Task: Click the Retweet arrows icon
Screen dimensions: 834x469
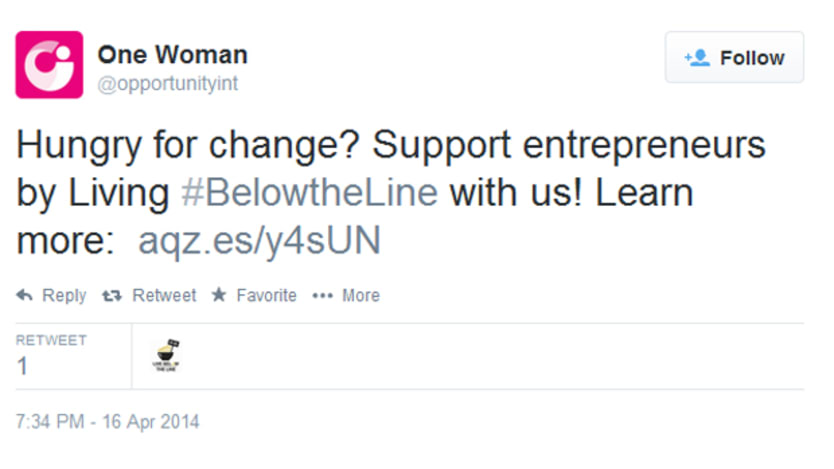Action: click(112, 296)
